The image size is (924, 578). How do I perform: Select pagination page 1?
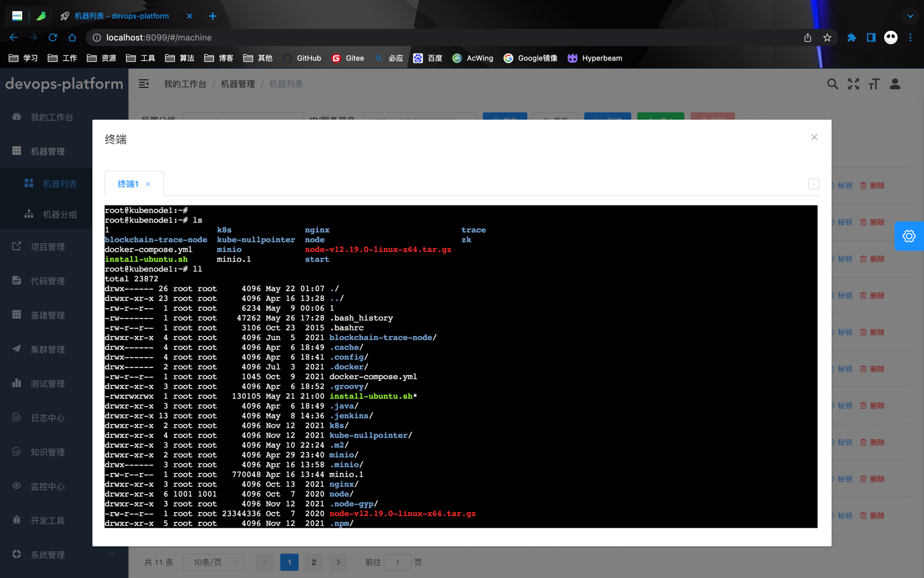coord(289,562)
